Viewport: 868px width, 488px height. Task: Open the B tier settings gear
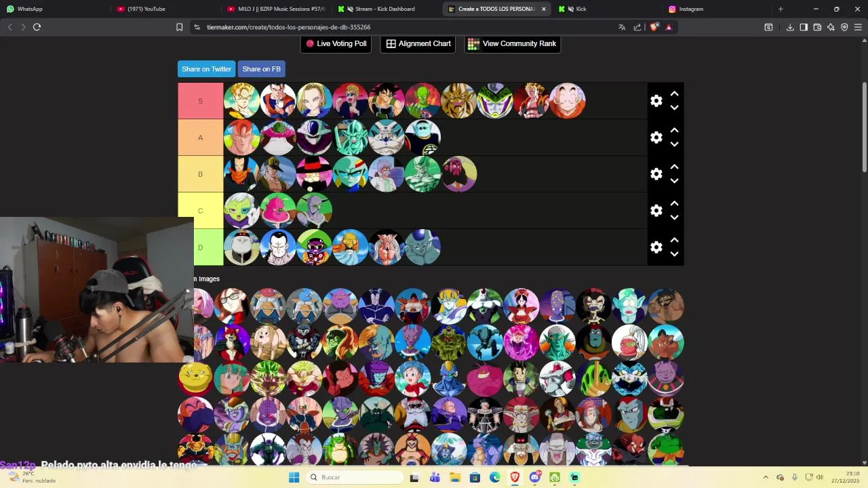click(656, 174)
